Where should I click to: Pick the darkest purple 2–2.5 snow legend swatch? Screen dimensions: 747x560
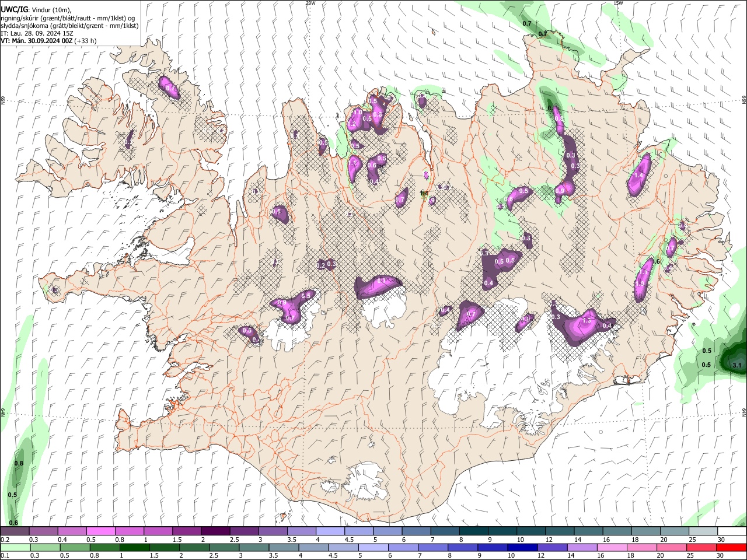pyautogui.click(x=215, y=531)
